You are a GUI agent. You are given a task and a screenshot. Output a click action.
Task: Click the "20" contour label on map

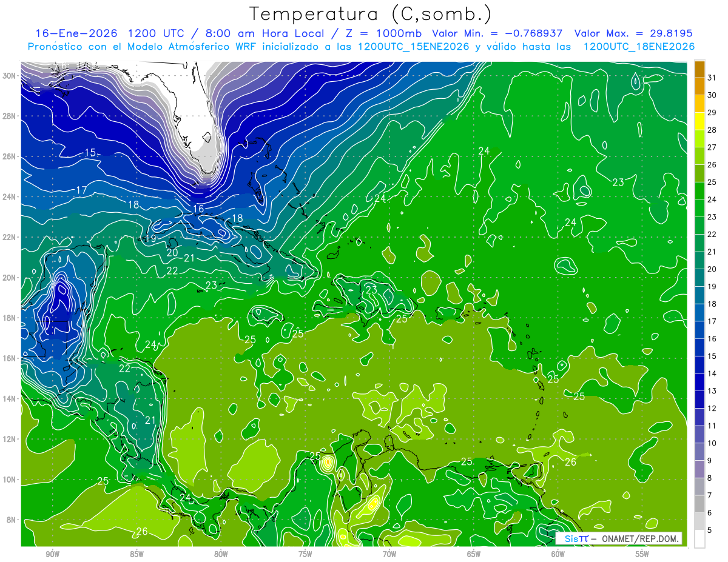coord(172,252)
